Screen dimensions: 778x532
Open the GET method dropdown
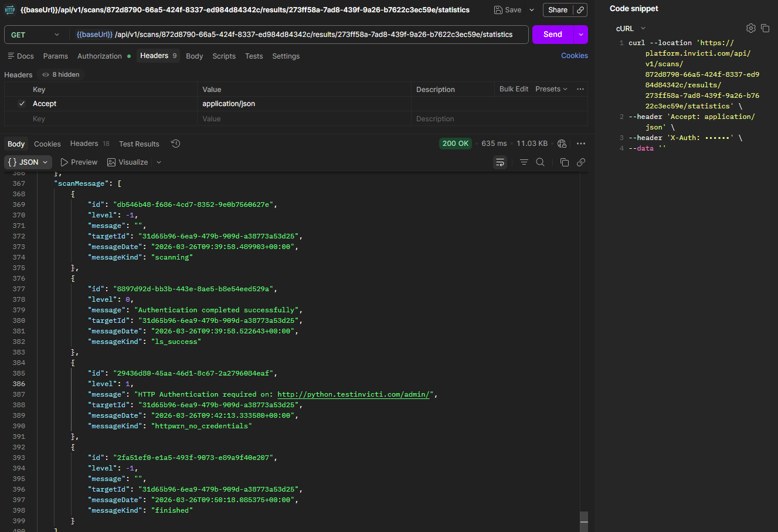point(35,35)
